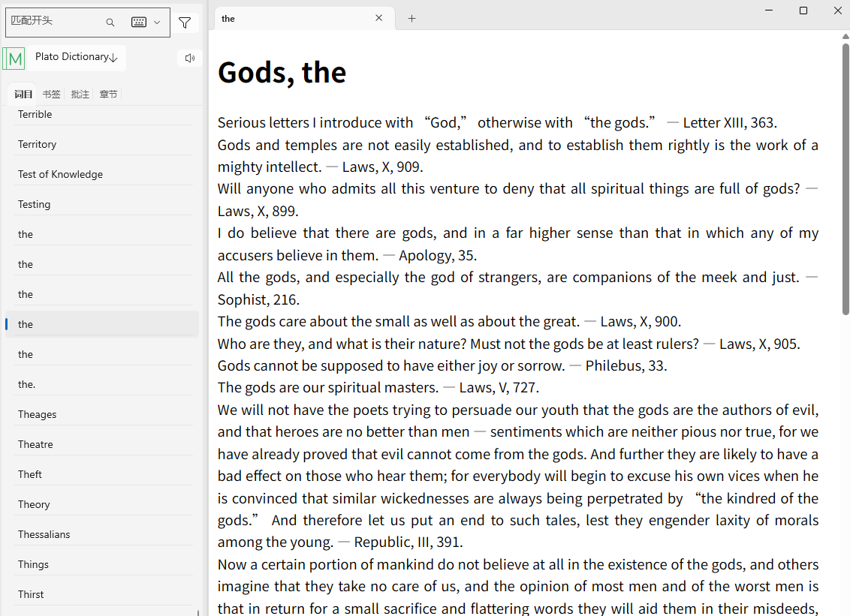Switch to the 批注 annotations tab
Image resolution: width=850 pixels, height=616 pixels.
coord(80,94)
